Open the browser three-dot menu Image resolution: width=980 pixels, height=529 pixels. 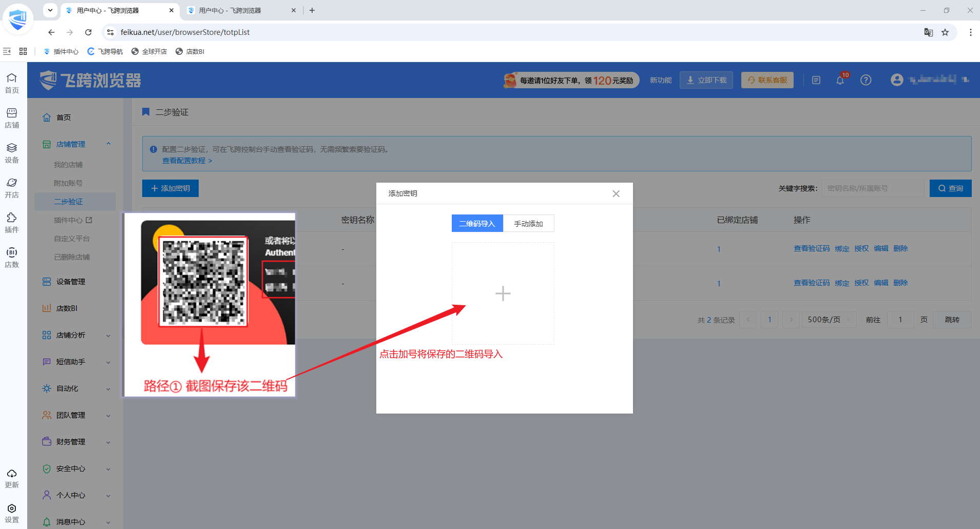pyautogui.click(x=970, y=32)
